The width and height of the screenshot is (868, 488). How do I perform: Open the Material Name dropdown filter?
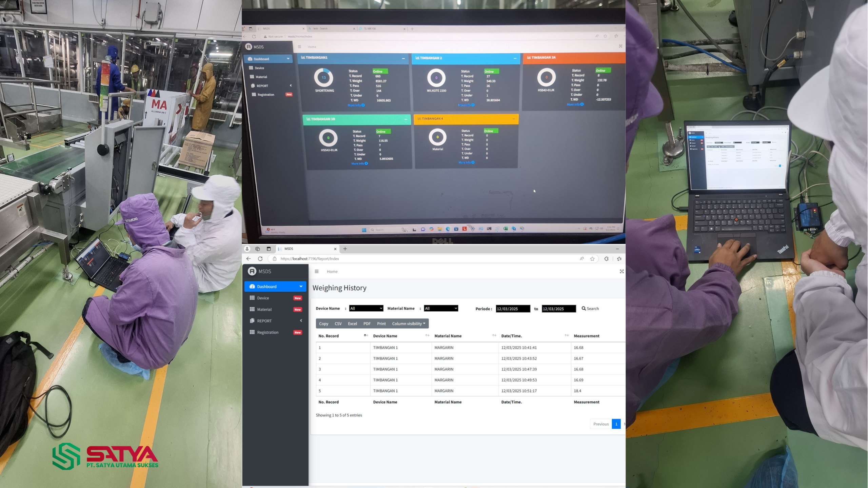(x=441, y=308)
